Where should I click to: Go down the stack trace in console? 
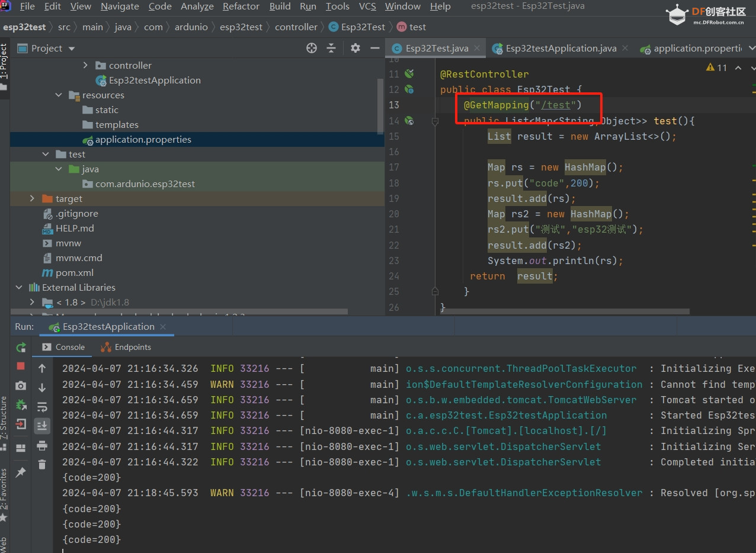pyautogui.click(x=42, y=388)
